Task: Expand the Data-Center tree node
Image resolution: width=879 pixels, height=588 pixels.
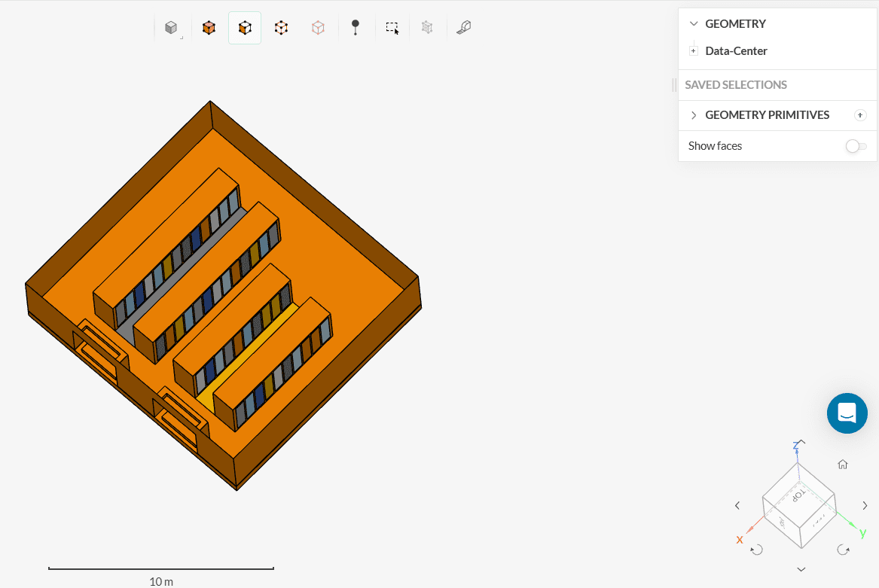Action: tap(694, 51)
